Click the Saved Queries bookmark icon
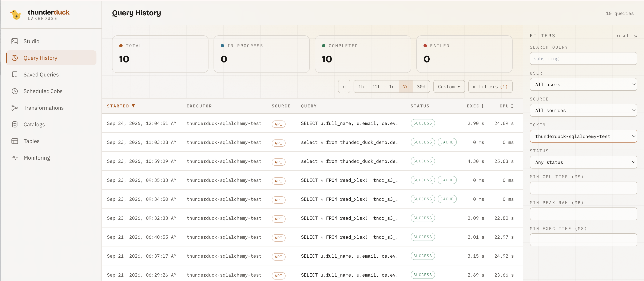Image resolution: width=644 pixels, height=281 pixels. 15,75
